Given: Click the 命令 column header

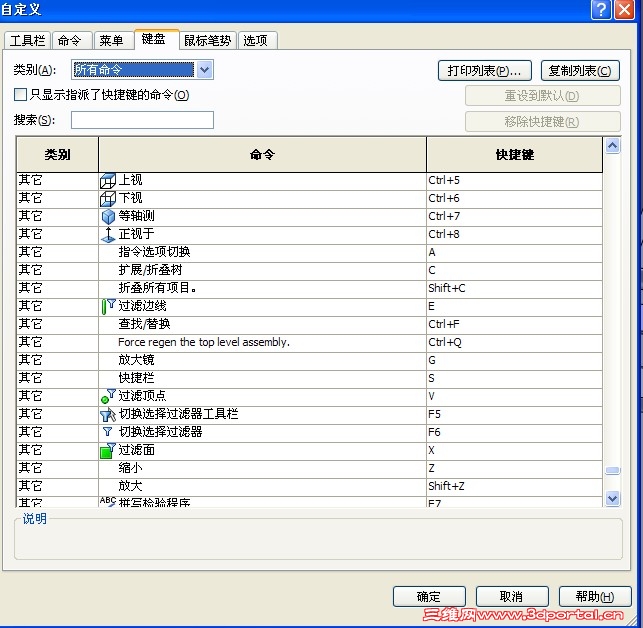Looking at the screenshot, I should click(262, 155).
